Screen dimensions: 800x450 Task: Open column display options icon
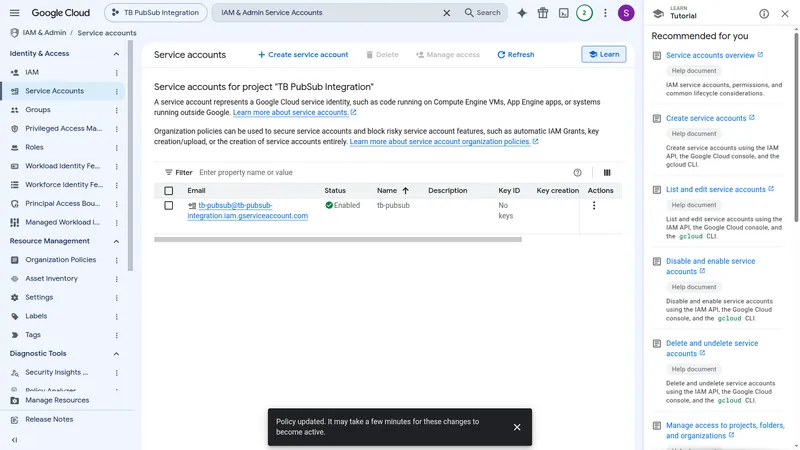click(607, 172)
